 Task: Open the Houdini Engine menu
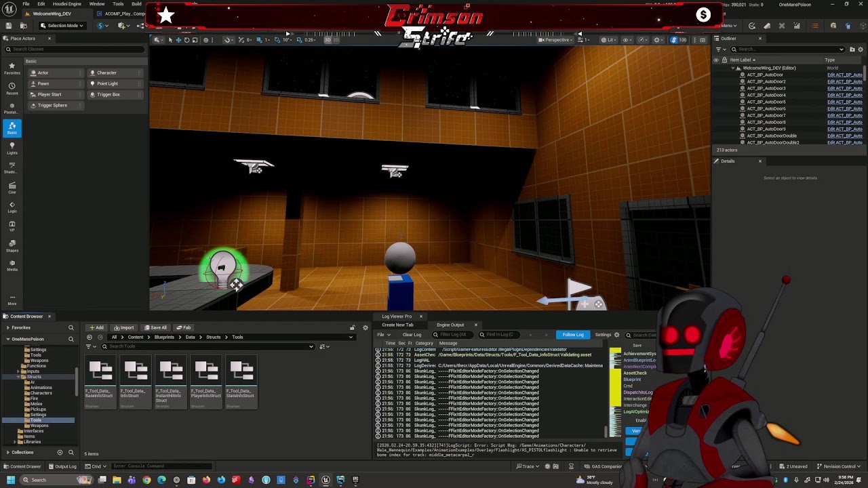(x=67, y=4)
